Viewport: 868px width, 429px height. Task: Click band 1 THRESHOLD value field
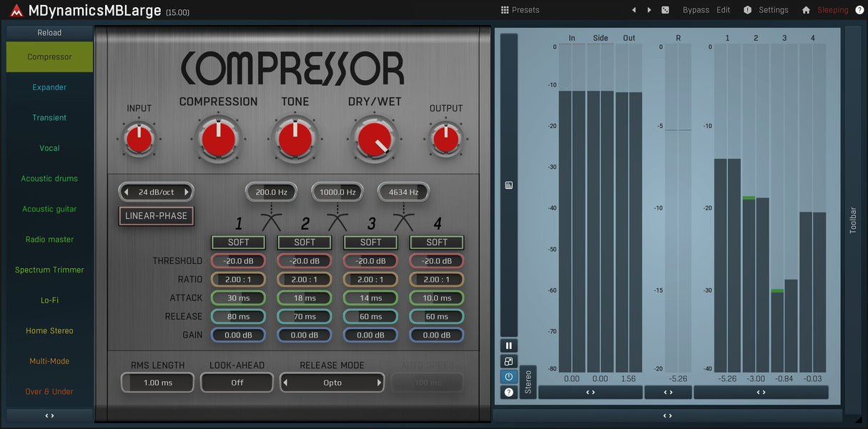(x=238, y=261)
